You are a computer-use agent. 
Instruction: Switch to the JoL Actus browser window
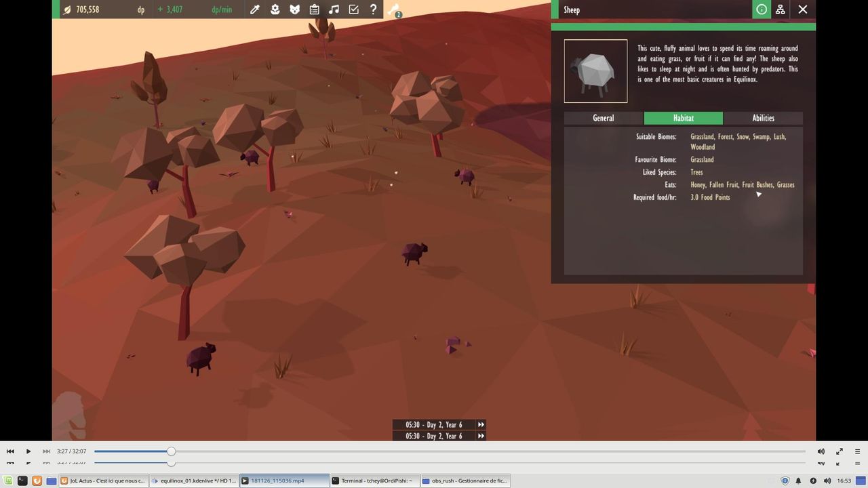click(x=103, y=481)
